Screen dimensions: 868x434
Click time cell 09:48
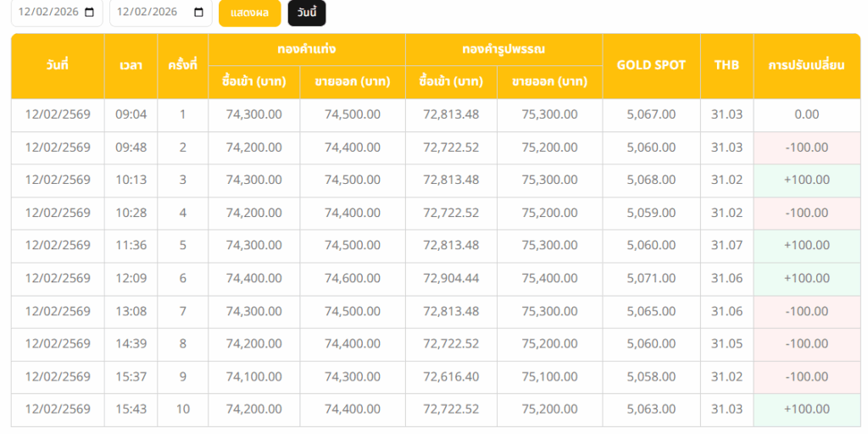coord(131,147)
